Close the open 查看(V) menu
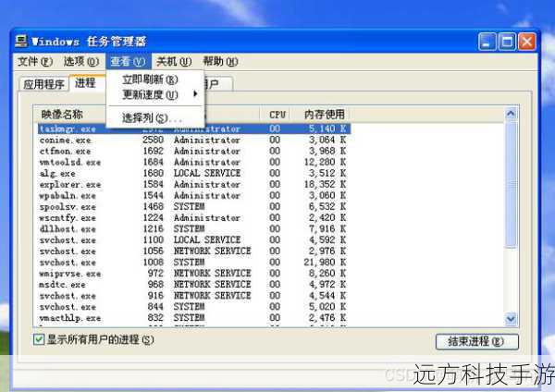The height and width of the screenshot is (392, 555). point(129,62)
